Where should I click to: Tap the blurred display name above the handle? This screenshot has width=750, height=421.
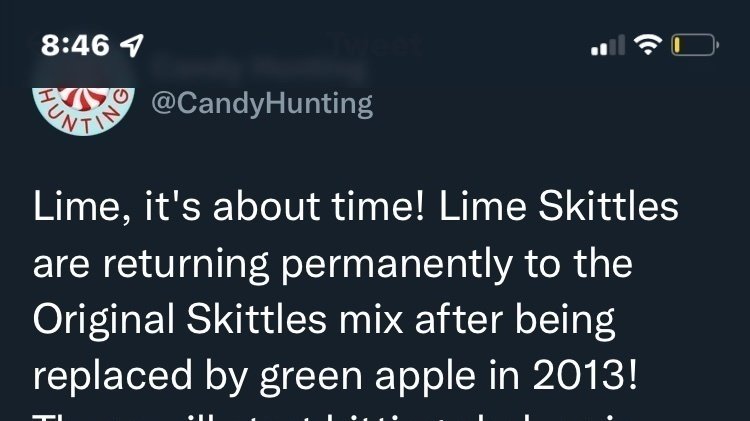click(x=258, y=69)
